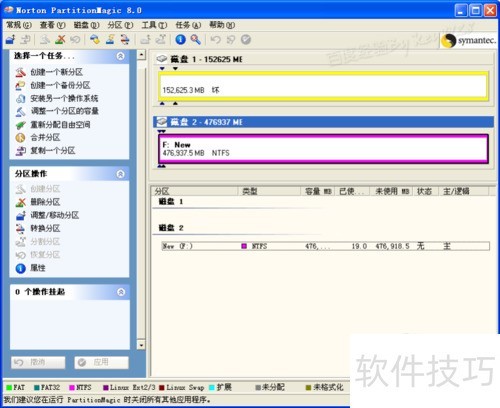Click 删除分区 in partition operations
This screenshot has height=408, width=500.
45,202
